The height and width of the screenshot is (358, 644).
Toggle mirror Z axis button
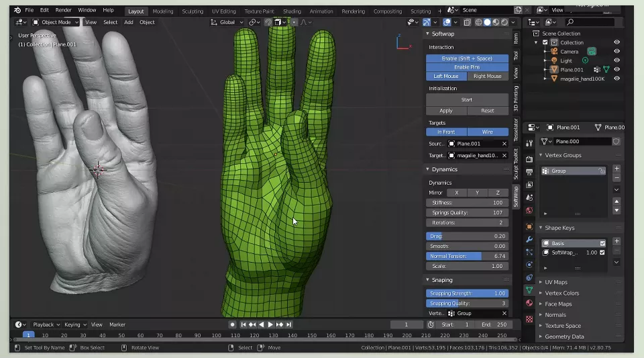pyautogui.click(x=498, y=193)
